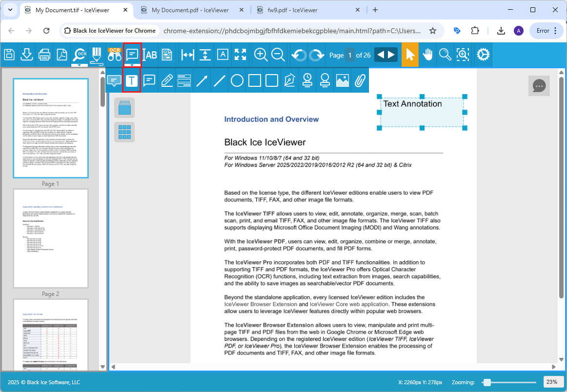Select the My Document.tif tab

coord(72,10)
